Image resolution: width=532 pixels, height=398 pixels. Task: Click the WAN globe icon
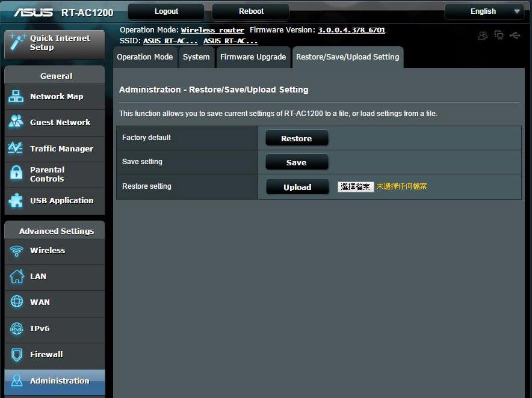(17, 301)
